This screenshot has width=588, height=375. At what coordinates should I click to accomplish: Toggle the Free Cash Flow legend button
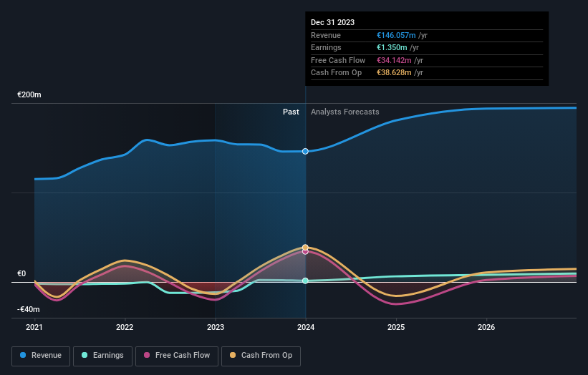(x=177, y=356)
